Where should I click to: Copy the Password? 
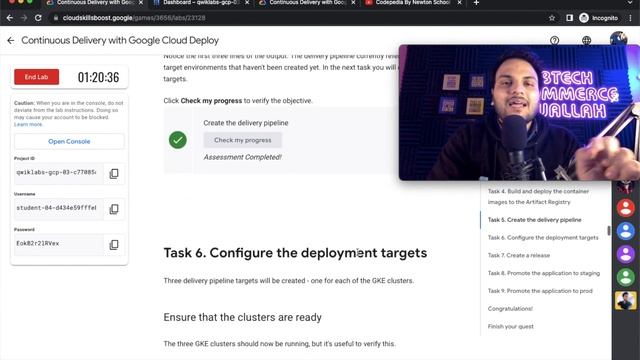pyautogui.click(x=114, y=244)
